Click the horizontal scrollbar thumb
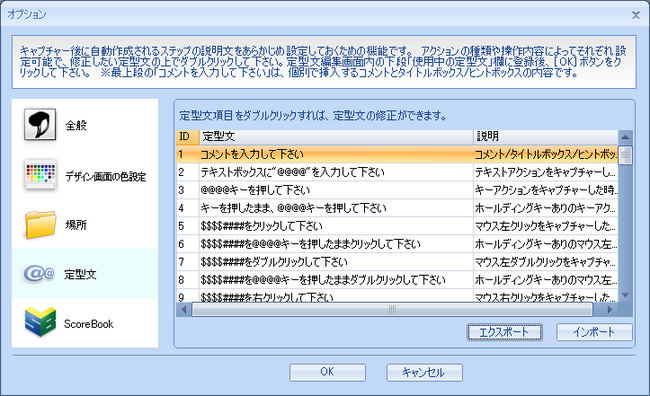 pyautogui.click(x=392, y=309)
